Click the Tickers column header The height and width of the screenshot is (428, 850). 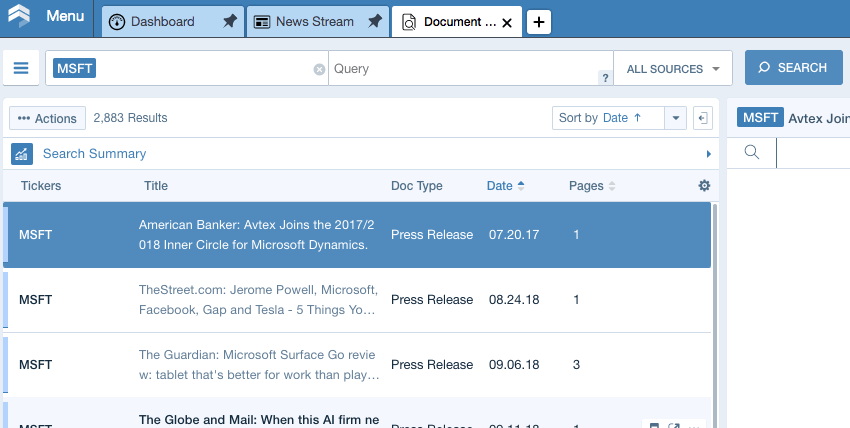pos(41,186)
